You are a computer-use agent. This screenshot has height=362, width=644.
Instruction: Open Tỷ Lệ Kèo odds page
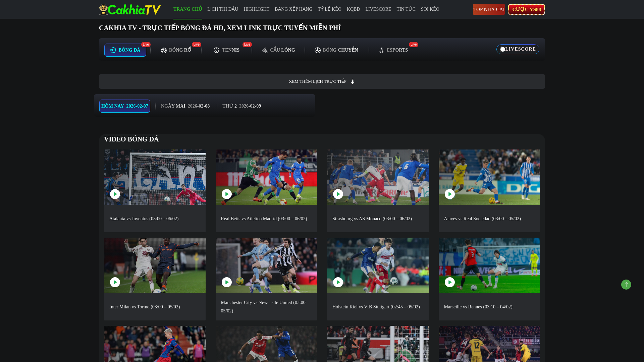click(329, 9)
